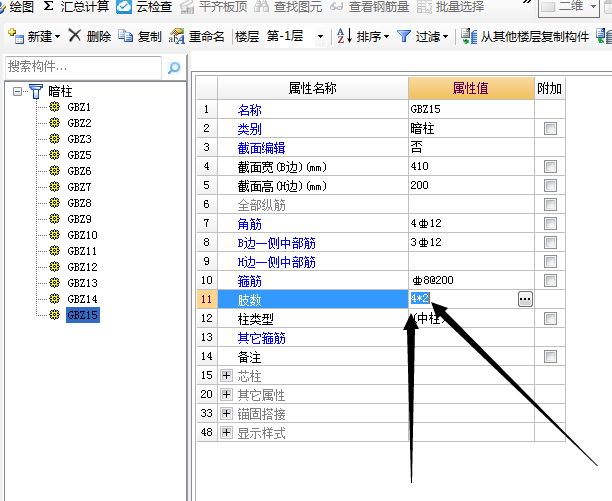The height and width of the screenshot is (501, 612).
Task: Click the 暗柱 tree root column icon
Action: [36, 92]
